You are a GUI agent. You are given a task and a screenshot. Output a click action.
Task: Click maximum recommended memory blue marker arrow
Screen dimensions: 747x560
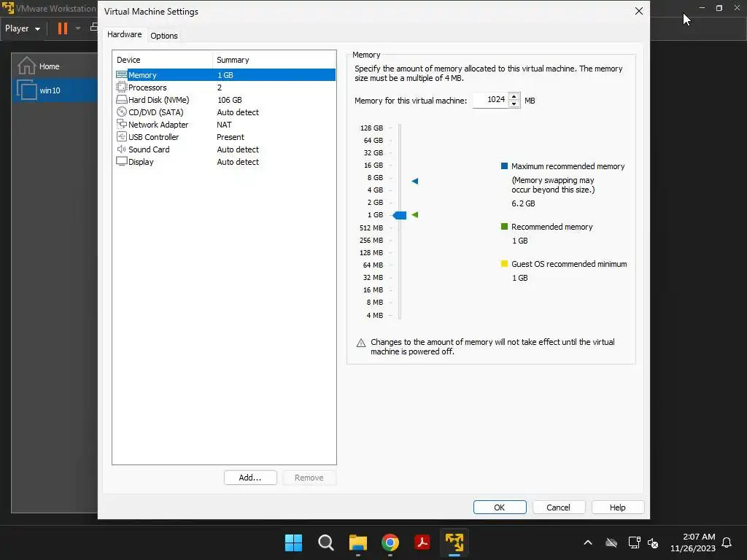point(415,181)
